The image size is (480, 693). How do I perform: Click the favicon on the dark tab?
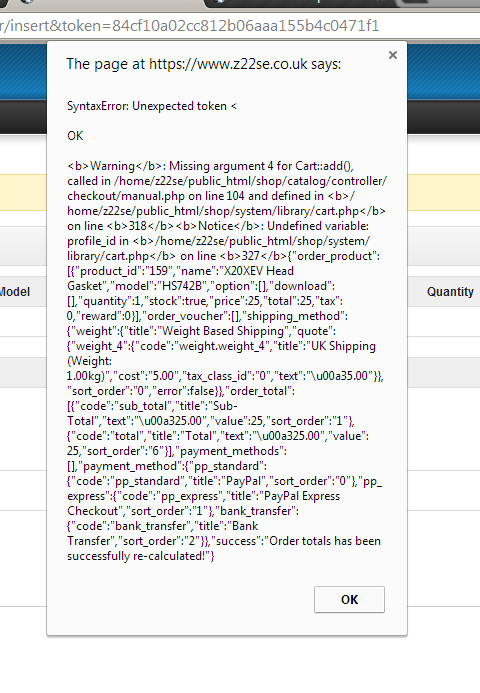[x=221, y=1]
